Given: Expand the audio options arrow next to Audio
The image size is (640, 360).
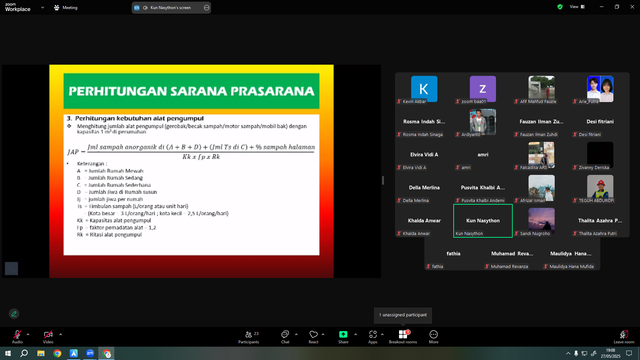Looking at the screenshot, I should 28,334.
